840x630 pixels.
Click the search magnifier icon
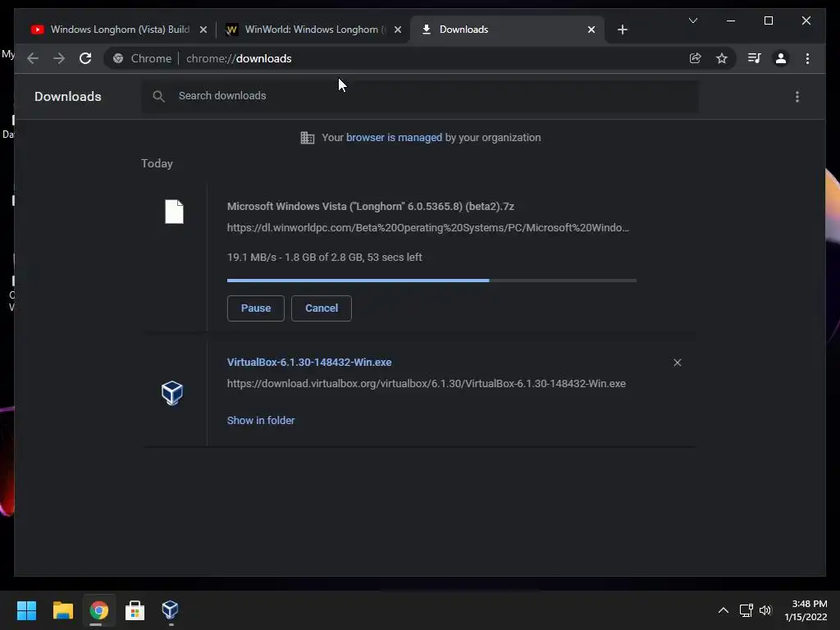point(158,96)
